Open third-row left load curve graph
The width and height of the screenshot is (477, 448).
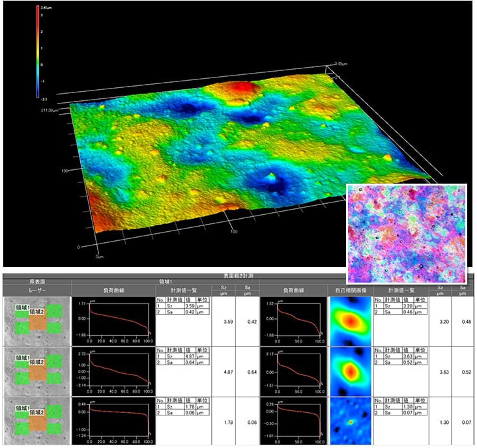coord(113,422)
